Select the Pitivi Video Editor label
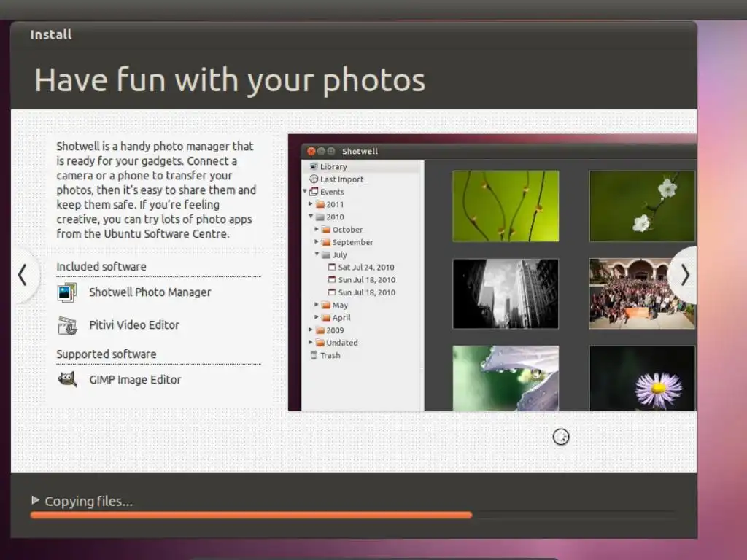Image resolution: width=747 pixels, height=560 pixels. click(x=134, y=325)
